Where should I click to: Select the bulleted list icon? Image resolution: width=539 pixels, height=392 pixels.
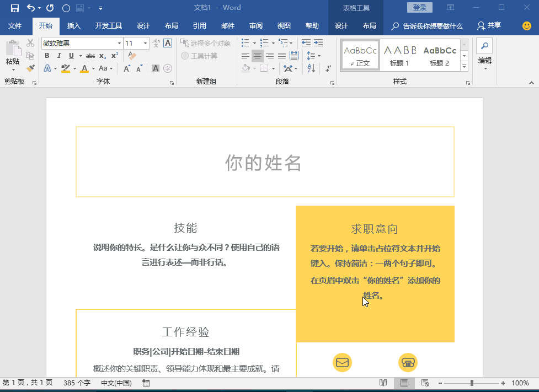244,42
